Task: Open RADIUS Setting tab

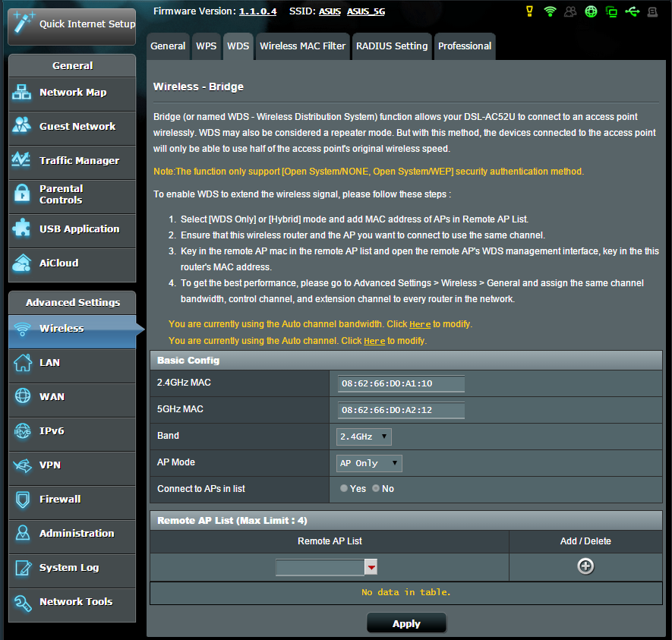Action: (x=392, y=46)
